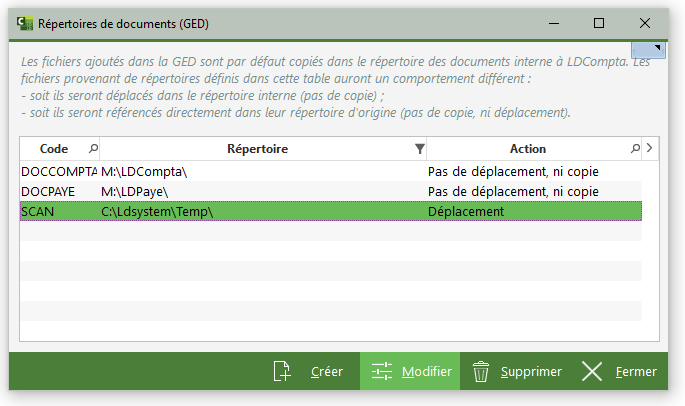This screenshot has width=685, height=406.
Task: Click the C:\Ldsystem\Temp\ directory cell
Action: [x=158, y=211]
